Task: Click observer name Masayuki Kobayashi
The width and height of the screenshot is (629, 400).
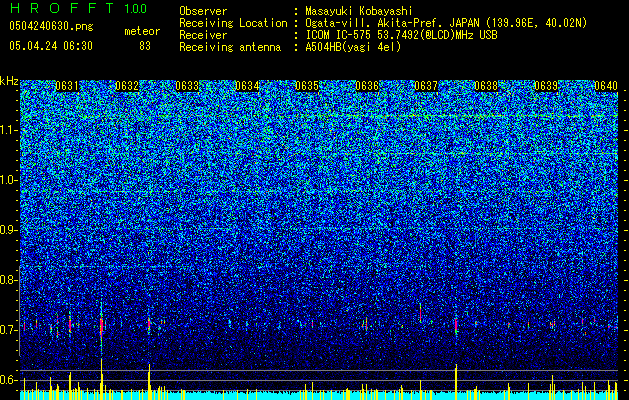Action: 359,11
